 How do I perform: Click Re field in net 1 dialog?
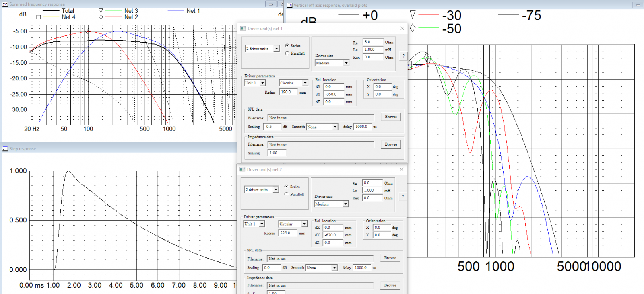click(373, 42)
